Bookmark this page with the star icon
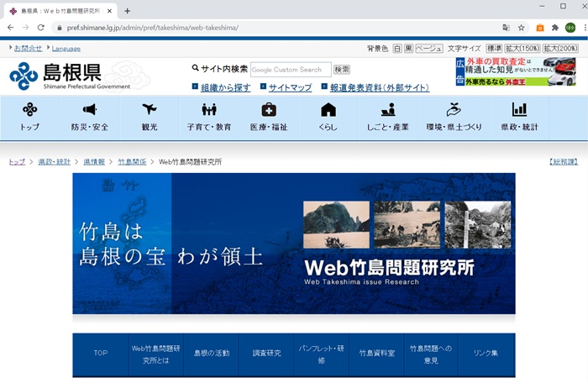The image size is (588, 383). 521,27
